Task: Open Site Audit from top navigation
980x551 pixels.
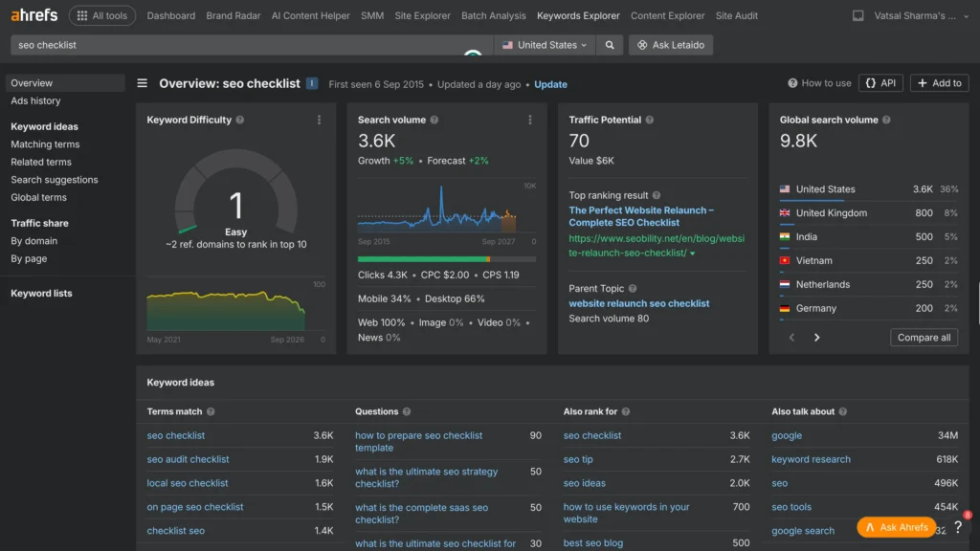Action: 736,15
